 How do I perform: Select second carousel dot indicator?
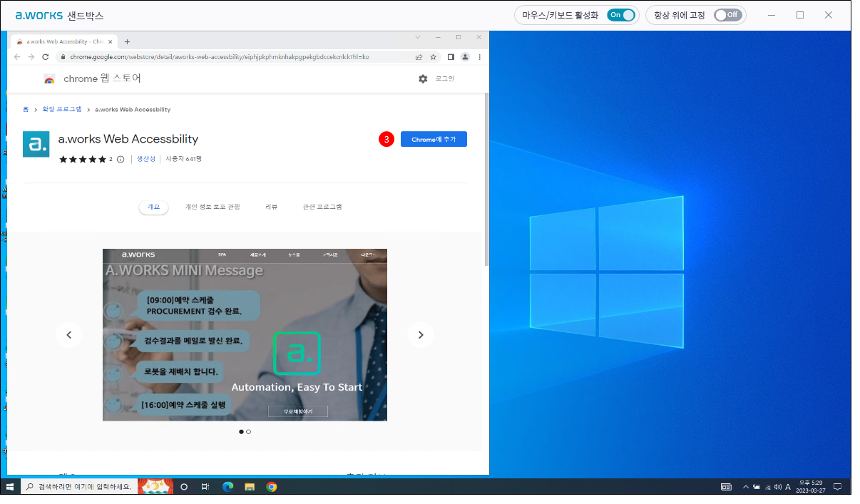click(248, 432)
